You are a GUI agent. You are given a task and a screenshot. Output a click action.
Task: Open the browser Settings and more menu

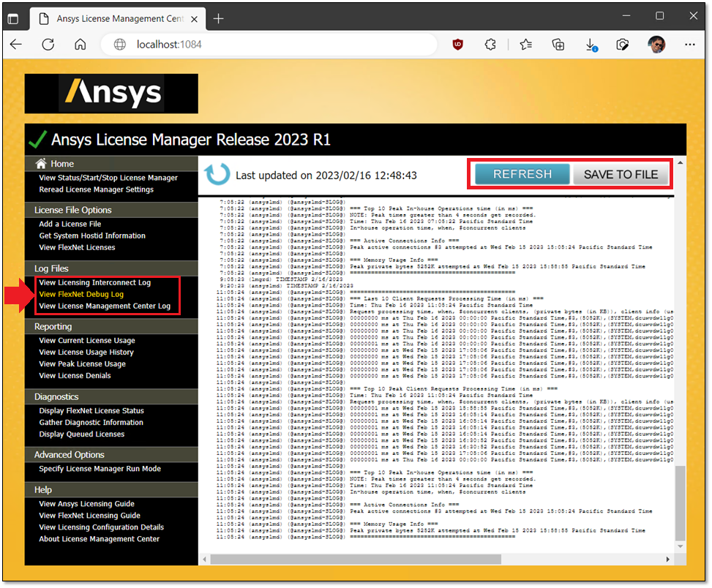(690, 45)
